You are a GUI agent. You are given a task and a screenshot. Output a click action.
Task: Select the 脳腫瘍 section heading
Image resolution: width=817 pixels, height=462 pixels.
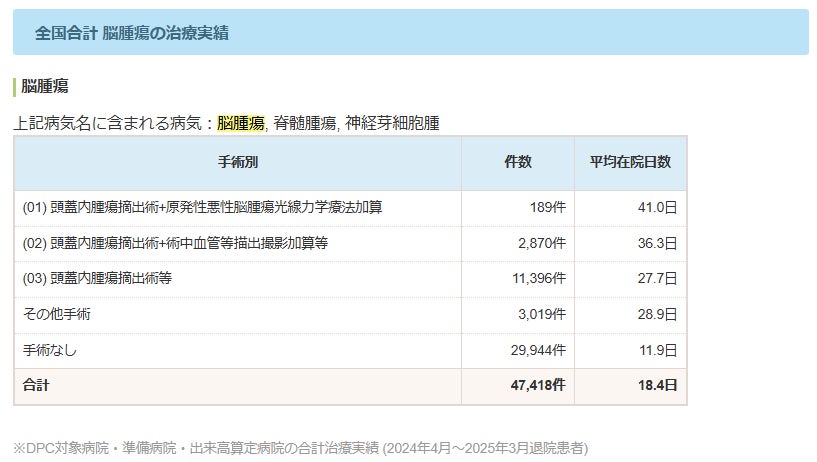(x=45, y=86)
